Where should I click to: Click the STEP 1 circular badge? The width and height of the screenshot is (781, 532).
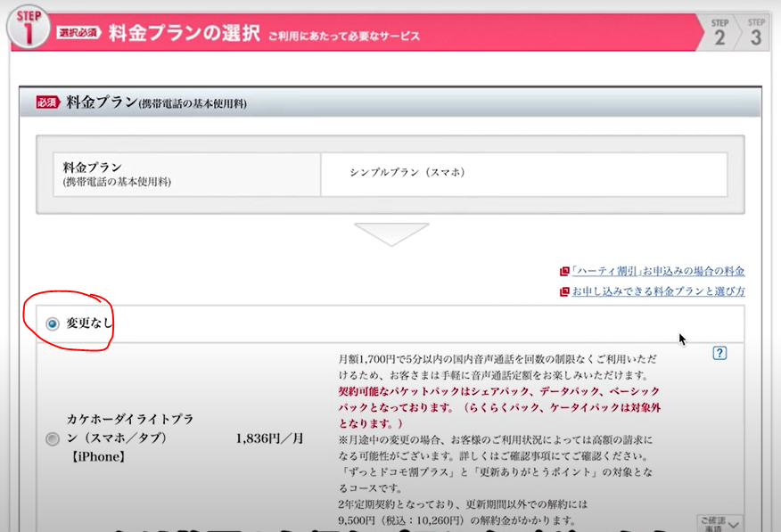(29, 27)
